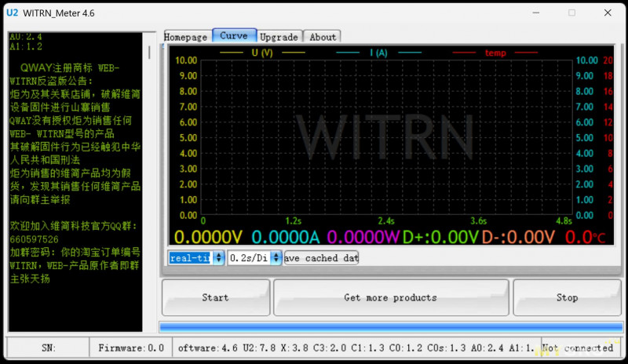Click the Get more products button

pos(391,297)
